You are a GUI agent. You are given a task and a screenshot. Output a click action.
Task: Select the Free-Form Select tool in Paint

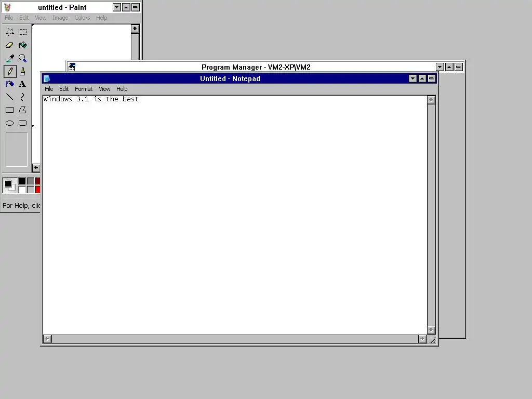pos(9,32)
